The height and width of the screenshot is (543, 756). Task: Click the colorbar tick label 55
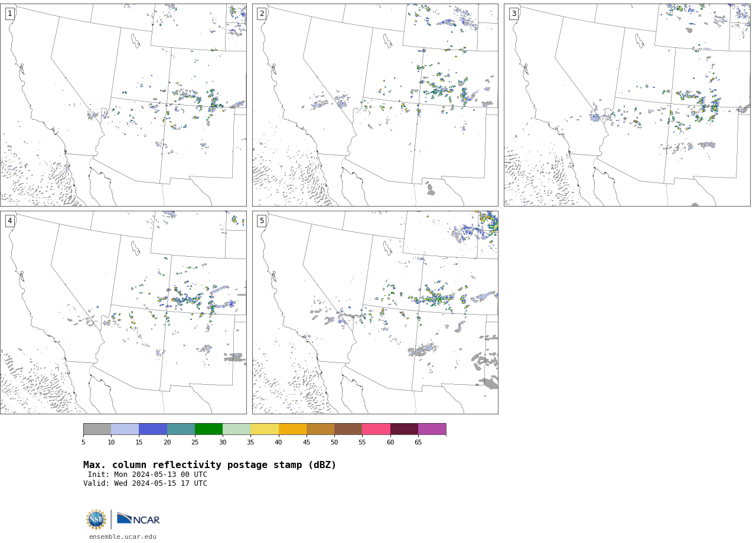[x=362, y=443]
